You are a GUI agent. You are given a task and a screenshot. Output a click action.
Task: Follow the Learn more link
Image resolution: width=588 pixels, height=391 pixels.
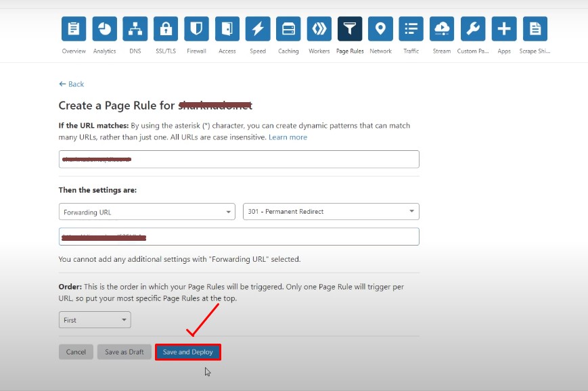288,137
